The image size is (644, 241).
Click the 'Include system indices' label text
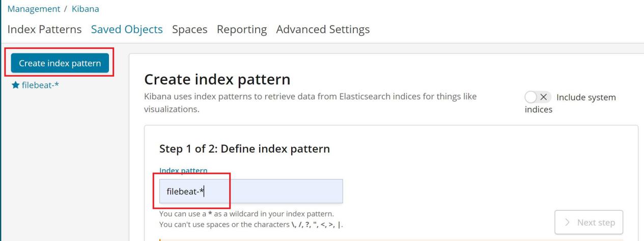point(585,97)
